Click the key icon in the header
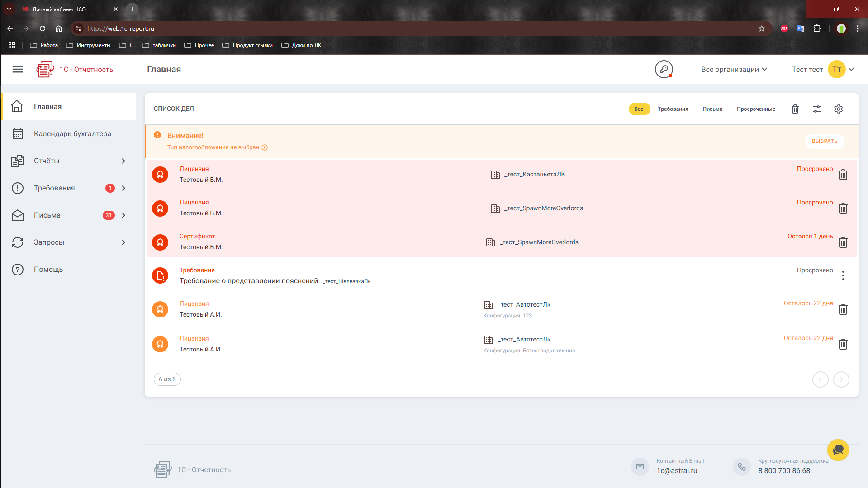Image resolution: width=868 pixels, height=488 pixels. [x=664, y=69]
